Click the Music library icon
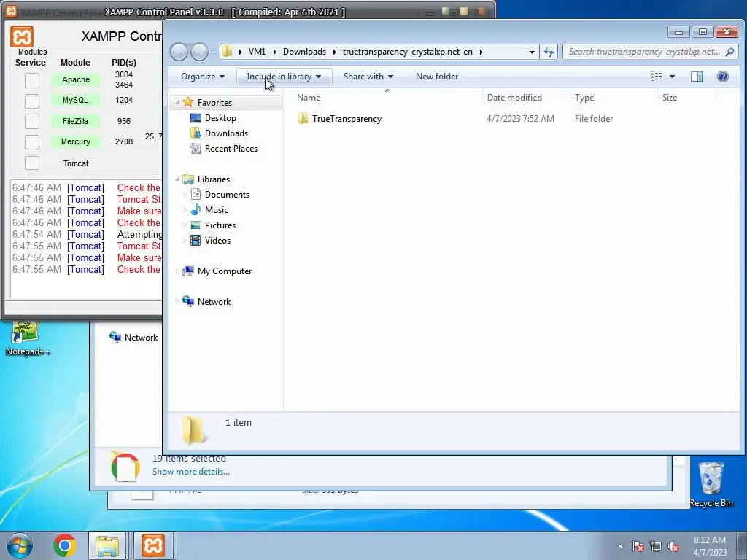Viewport: 747px width, 560px height. (x=196, y=209)
